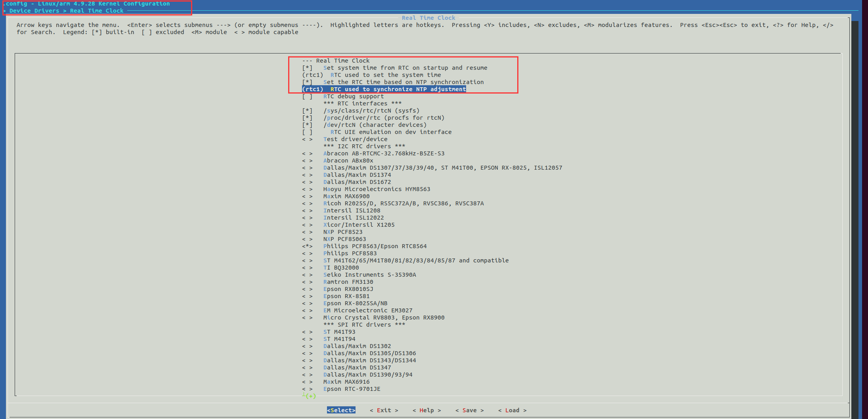
Task: Toggle the /sys/class/rtc/rtcN (sysfs) interface option
Action: point(361,111)
